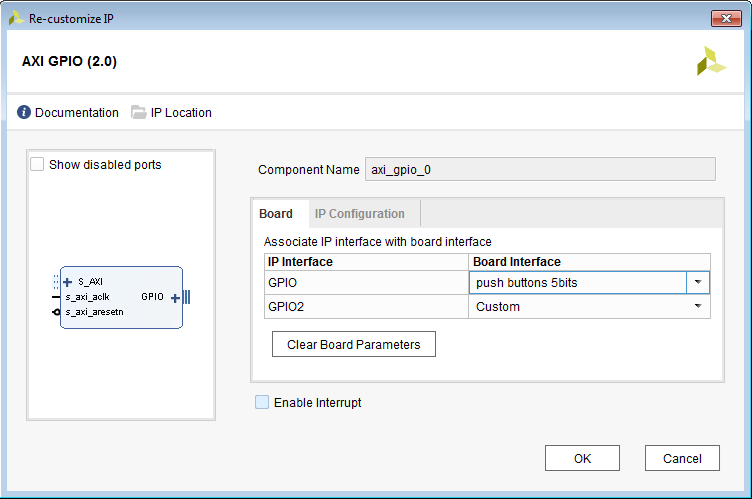Open GPIO2 Custom board interface dropdown
Viewport: 752px width, 499px height.
(x=697, y=307)
